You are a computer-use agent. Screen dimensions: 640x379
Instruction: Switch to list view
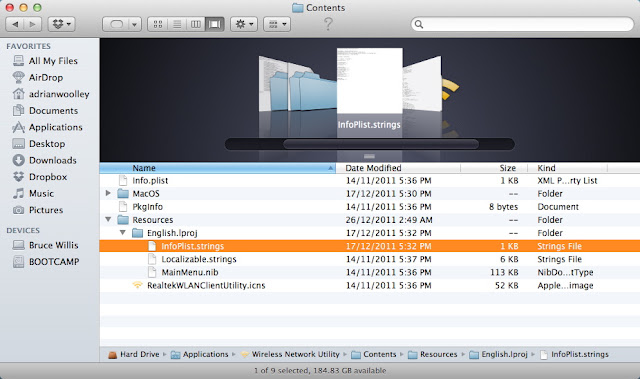177,24
